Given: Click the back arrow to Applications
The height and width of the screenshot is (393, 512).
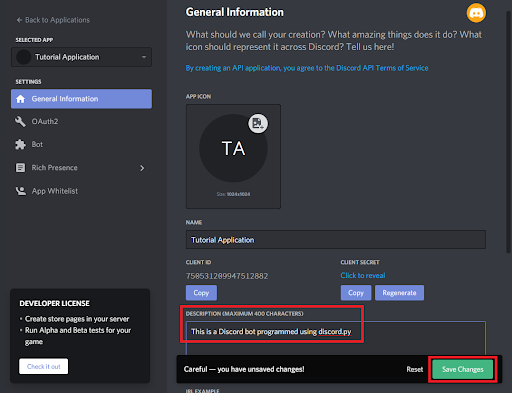Looking at the screenshot, I should coord(19,20).
